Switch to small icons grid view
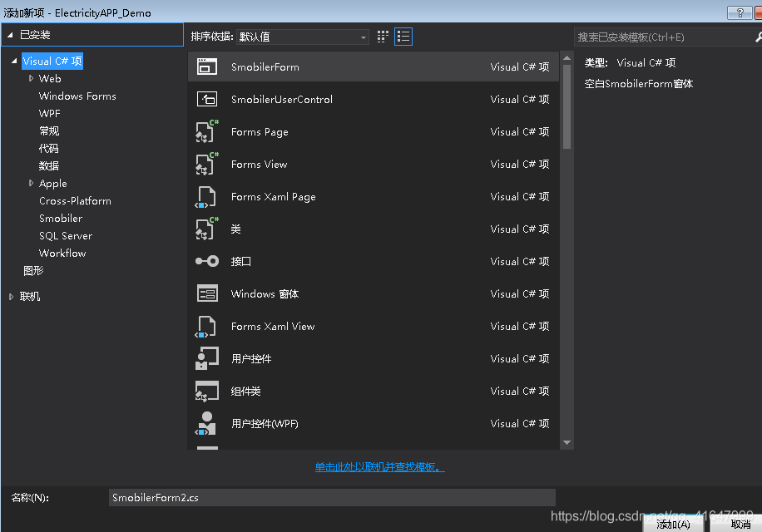The width and height of the screenshot is (762, 532). point(383,37)
